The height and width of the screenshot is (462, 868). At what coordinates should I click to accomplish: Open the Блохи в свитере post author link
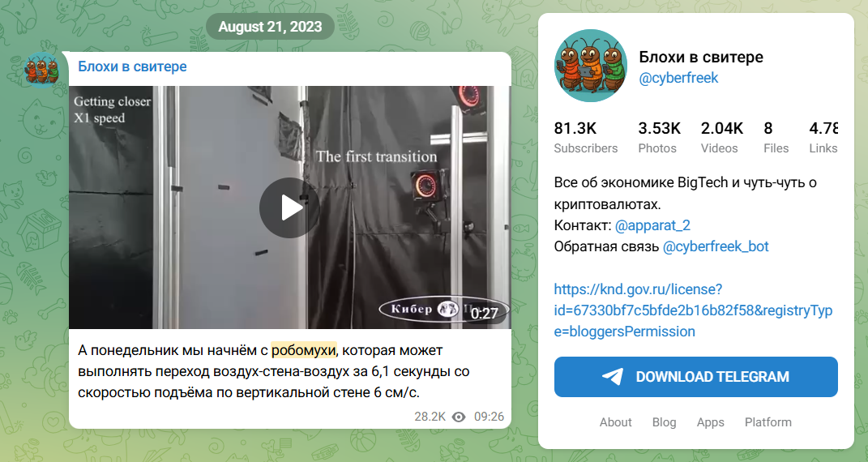(x=132, y=66)
